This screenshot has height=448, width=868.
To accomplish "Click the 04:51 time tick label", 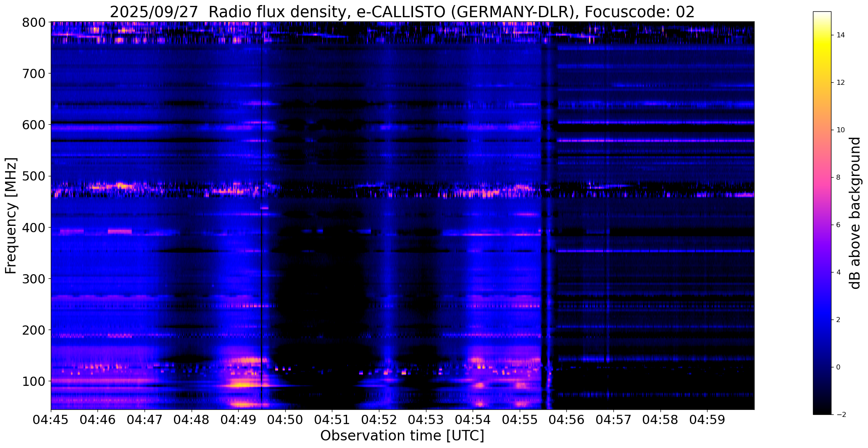I will click(332, 420).
